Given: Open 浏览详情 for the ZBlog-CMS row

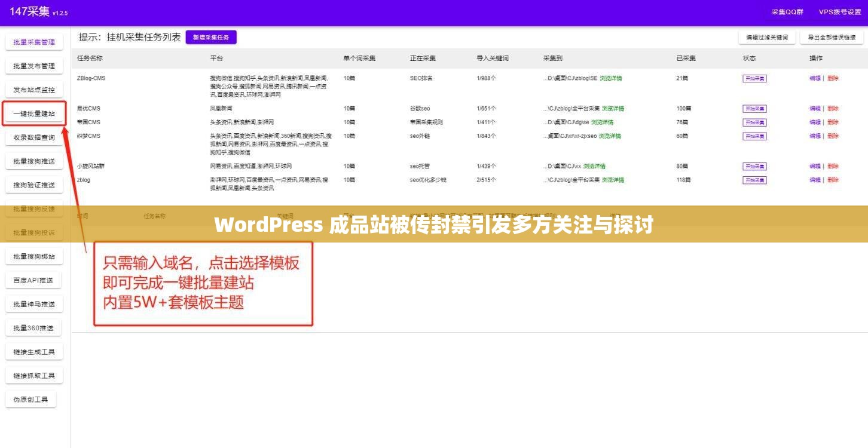Looking at the screenshot, I should pos(610,78).
